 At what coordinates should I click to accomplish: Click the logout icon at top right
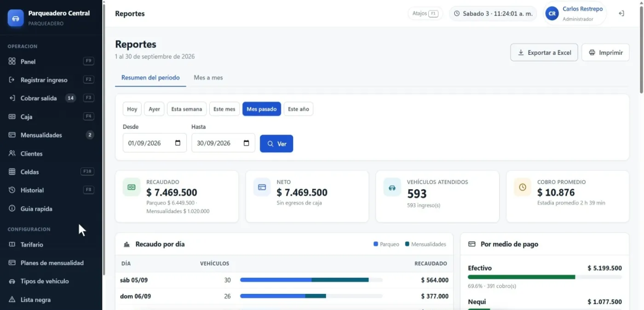621,13
